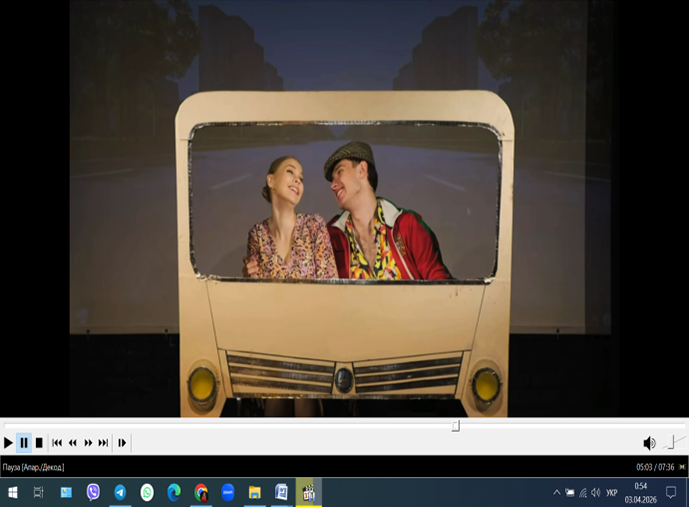Open the notification center in the tray
This screenshot has height=507, width=689.
pyautogui.click(x=671, y=492)
